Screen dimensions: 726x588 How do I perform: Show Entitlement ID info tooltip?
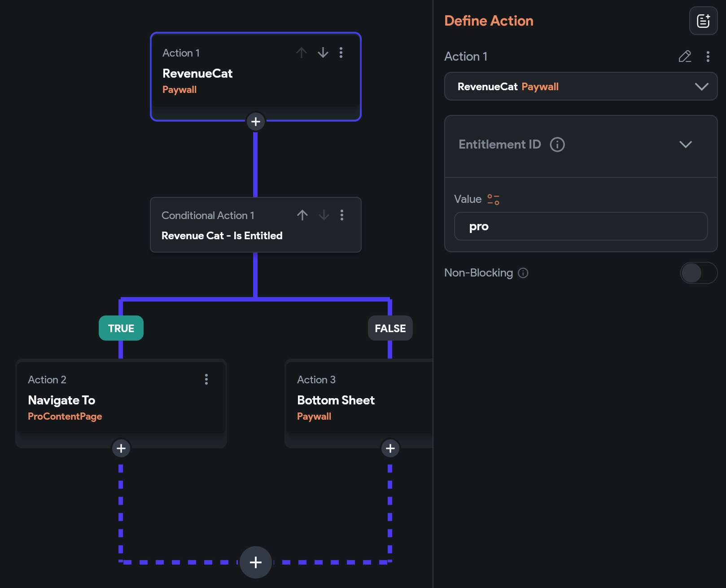pos(557,145)
